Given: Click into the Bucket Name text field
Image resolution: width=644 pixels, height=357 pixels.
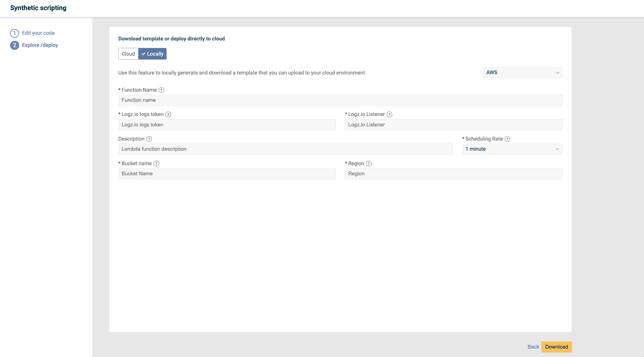Looking at the screenshot, I should 227,174.
